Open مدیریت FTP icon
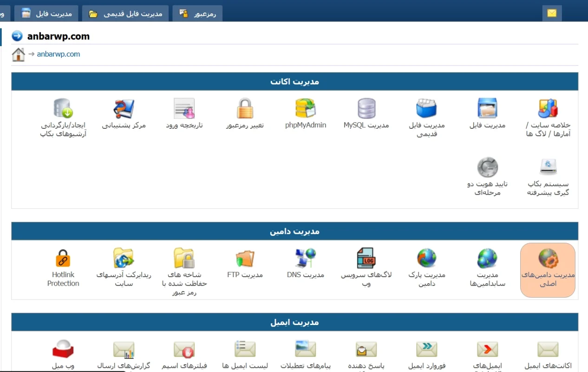The width and height of the screenshot is (588, 372). tap(245, 259)
